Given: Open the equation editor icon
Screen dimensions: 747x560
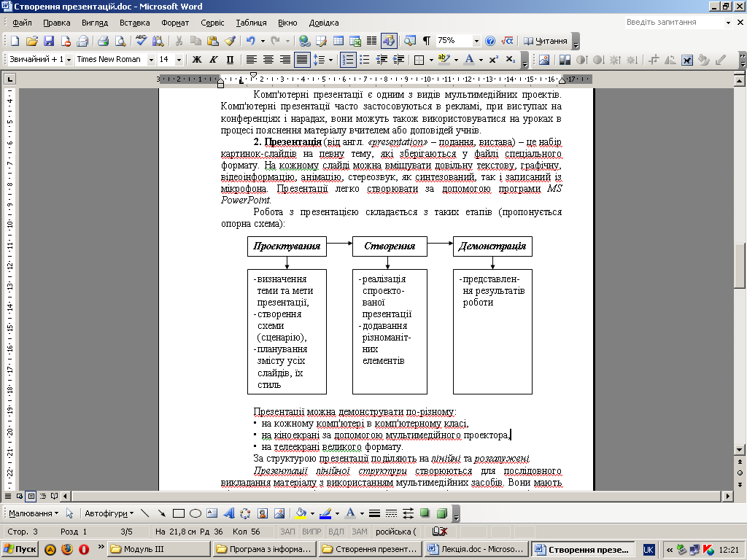Looking at the screenshot, I should (507, 41).
